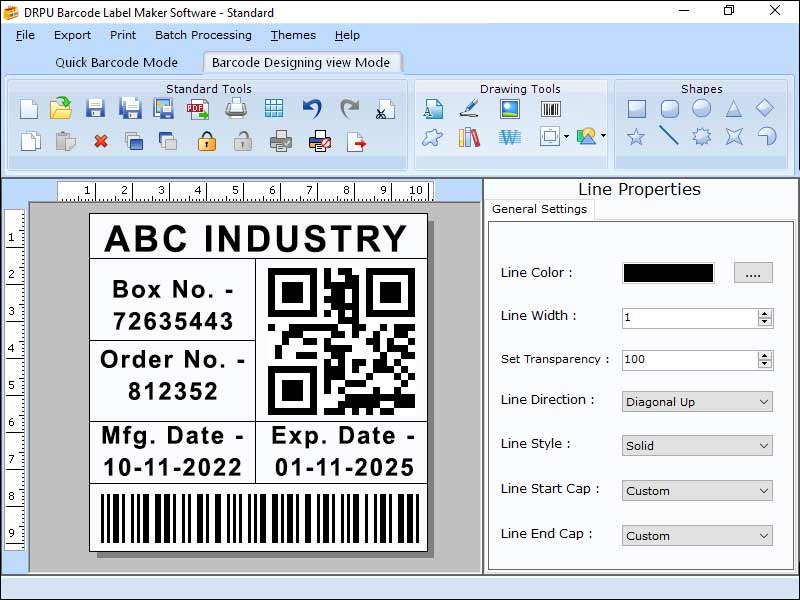Lock the selected object

205,141
